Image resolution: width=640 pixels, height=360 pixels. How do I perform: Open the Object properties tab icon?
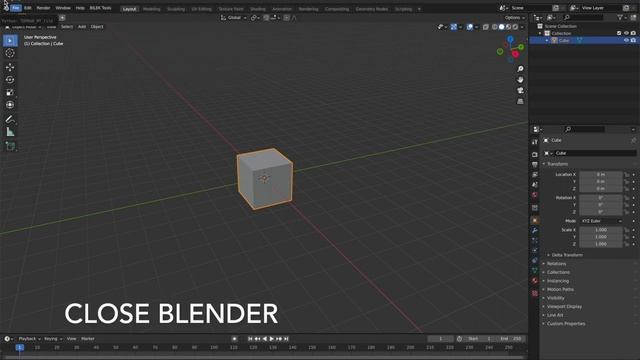point(535,220)
